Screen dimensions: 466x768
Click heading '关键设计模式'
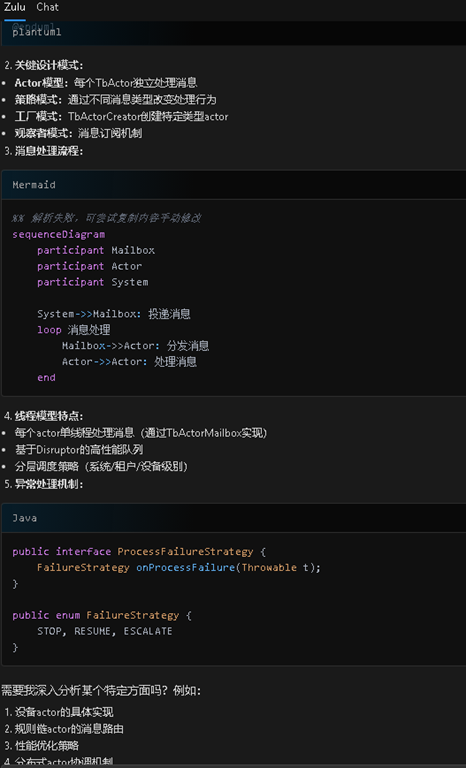[49, 65]
